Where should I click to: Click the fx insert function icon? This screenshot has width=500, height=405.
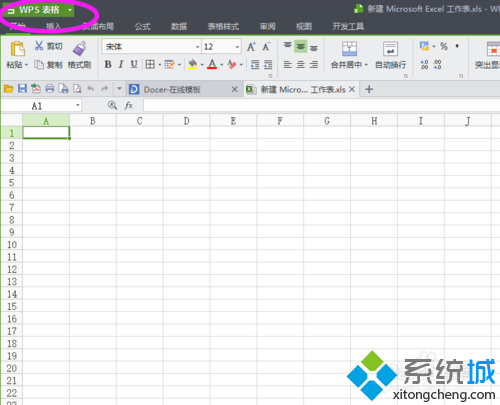[x=129, y=106]
